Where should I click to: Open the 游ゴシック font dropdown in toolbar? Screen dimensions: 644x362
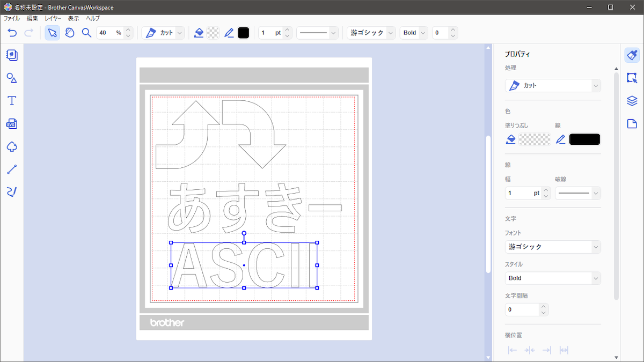(371, 33)
